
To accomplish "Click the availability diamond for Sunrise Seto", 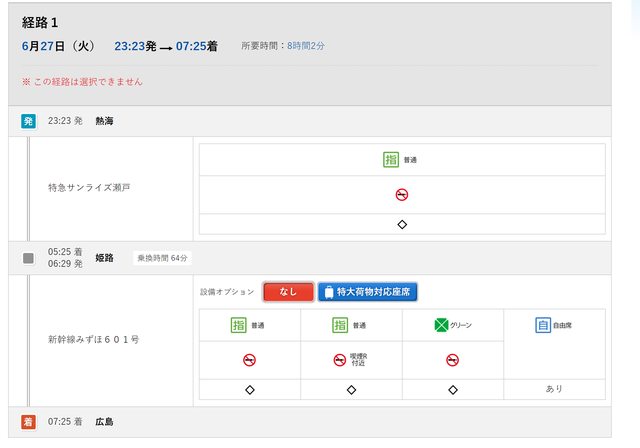I will [x=402, y=224].
